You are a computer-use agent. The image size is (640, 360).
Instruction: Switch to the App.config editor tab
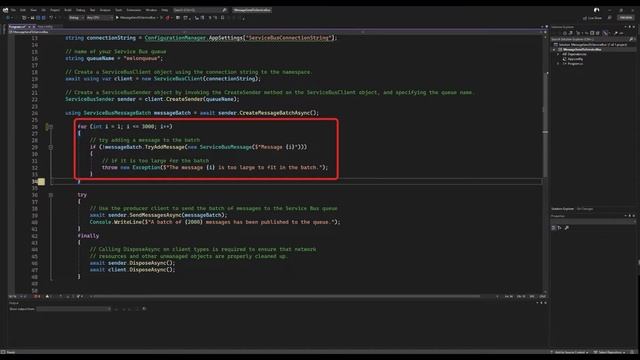[46, 27]
